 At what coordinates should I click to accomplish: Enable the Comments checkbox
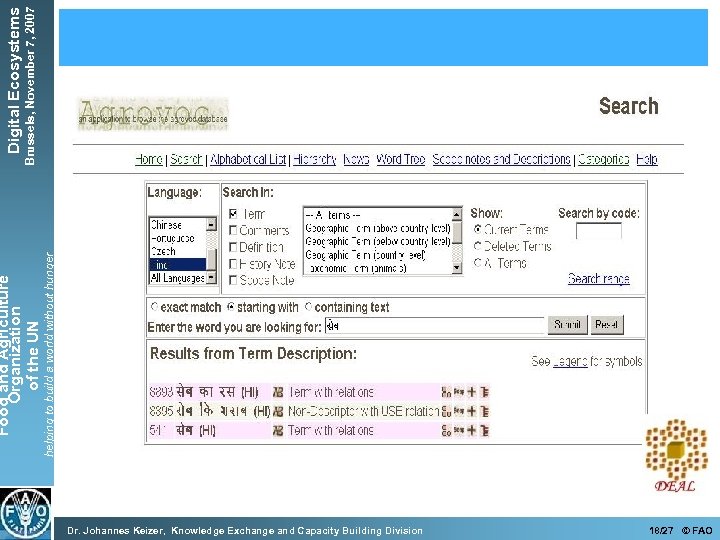(233, 230)
